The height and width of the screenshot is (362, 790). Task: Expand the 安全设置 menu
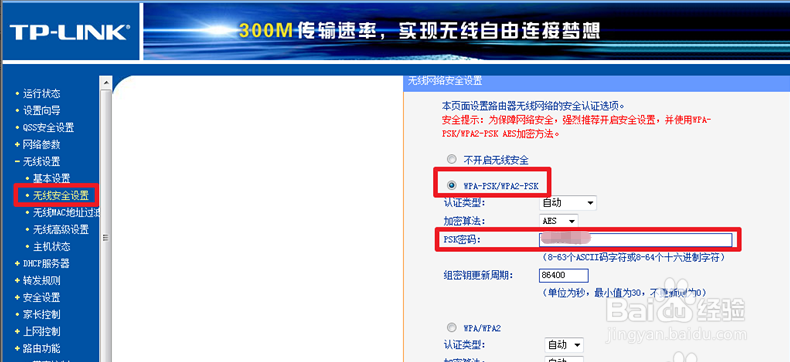coord(41,298)
